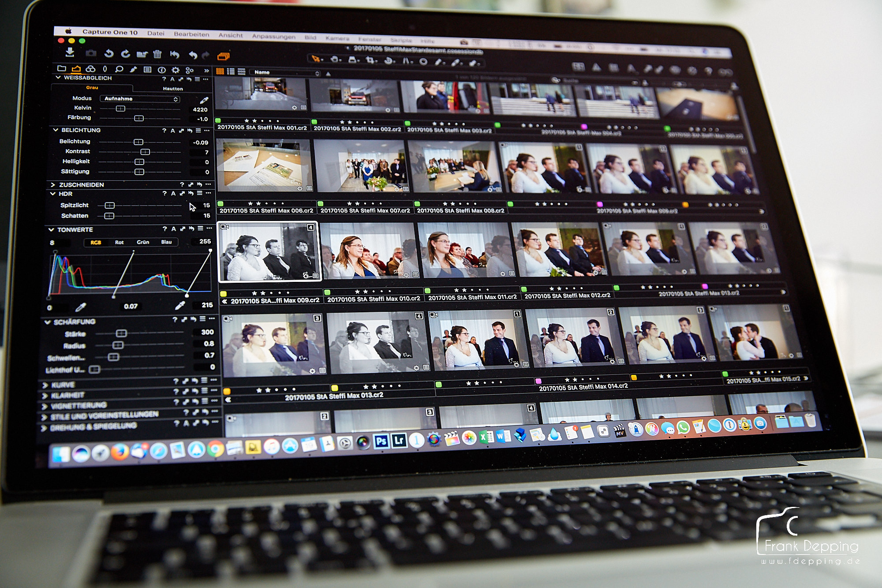Expand the ZUSCHNEIDEN panel

click(x=53, y=185)
